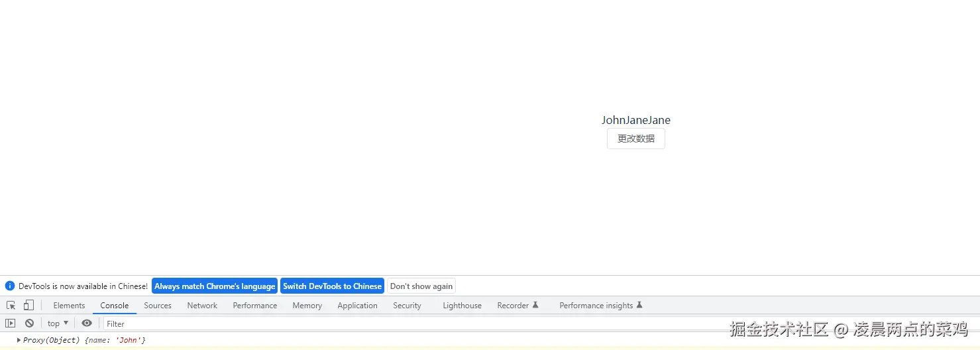Click the blue info icon in notification

pyautogui.click(x=10, y=286)
